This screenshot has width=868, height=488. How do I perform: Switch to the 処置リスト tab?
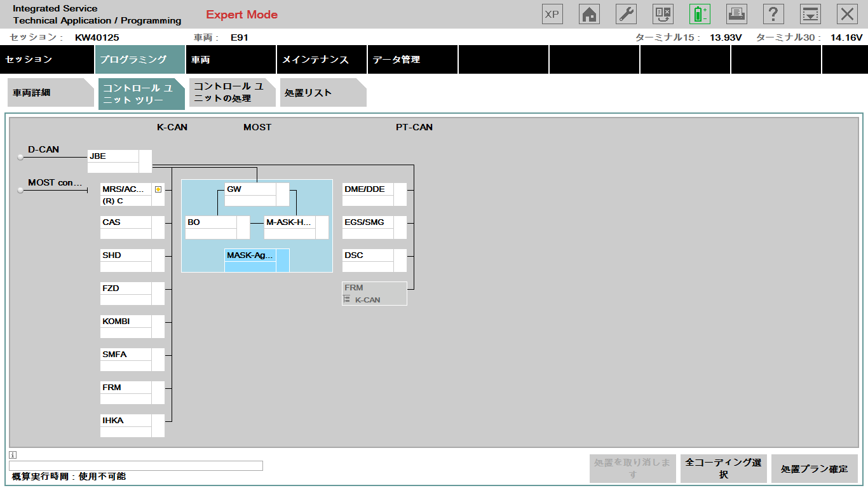coord(318,93)
